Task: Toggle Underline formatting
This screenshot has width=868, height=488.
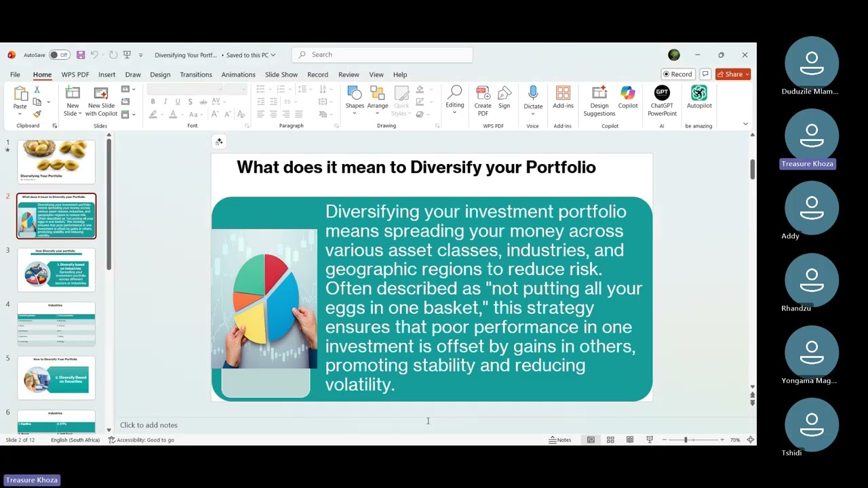Action: coord(176,102)
